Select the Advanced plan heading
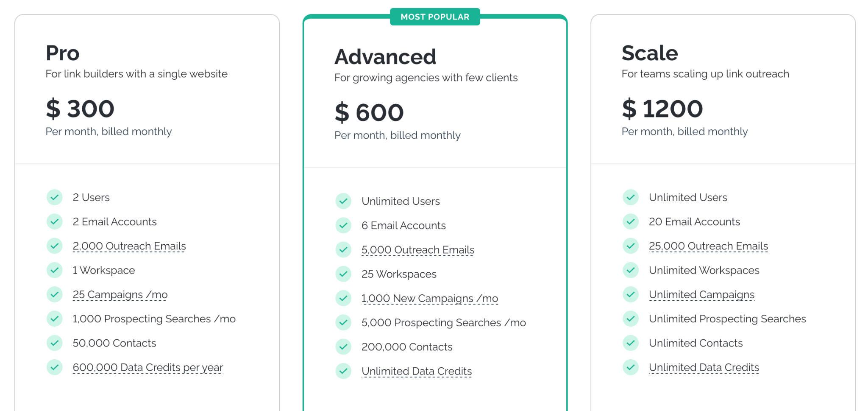 (385, 57)
